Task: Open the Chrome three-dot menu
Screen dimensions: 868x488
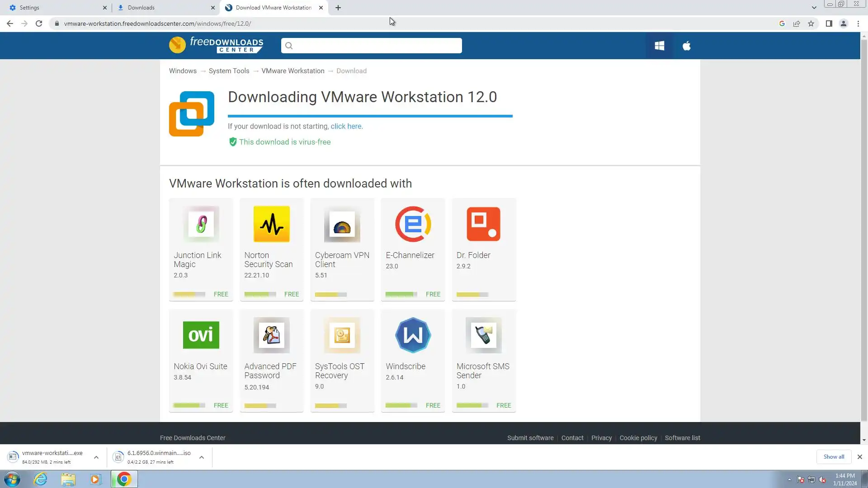Action: [x=858, y=23]
